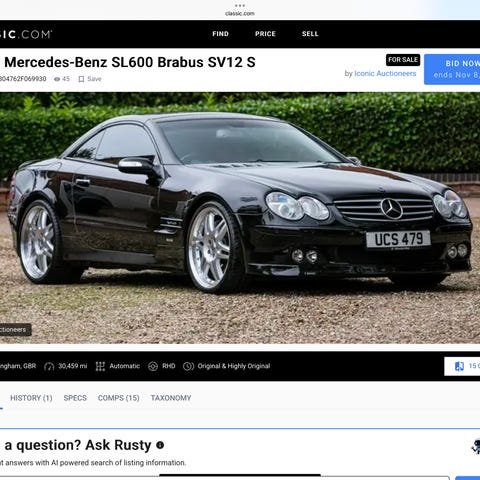480x480 pixels.
Task: Click the CLASSIC.COM logo
Action: click(26, 34)
